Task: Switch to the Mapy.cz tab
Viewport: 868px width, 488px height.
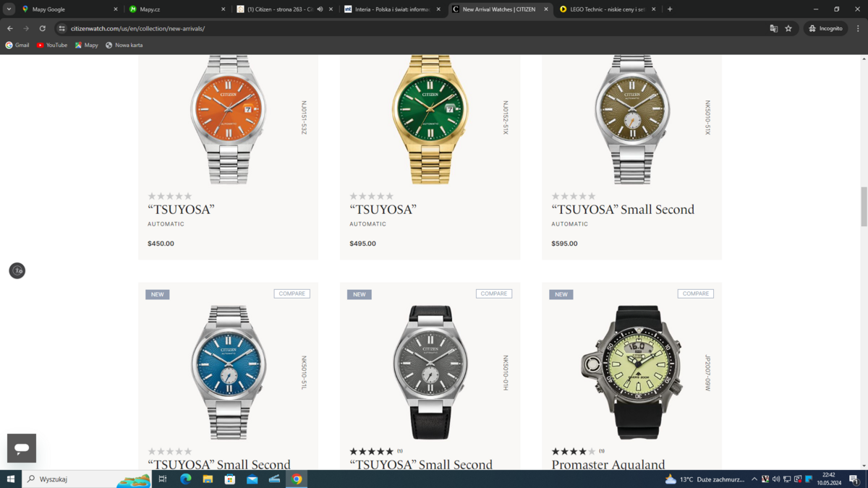Action: pos(174,9)
